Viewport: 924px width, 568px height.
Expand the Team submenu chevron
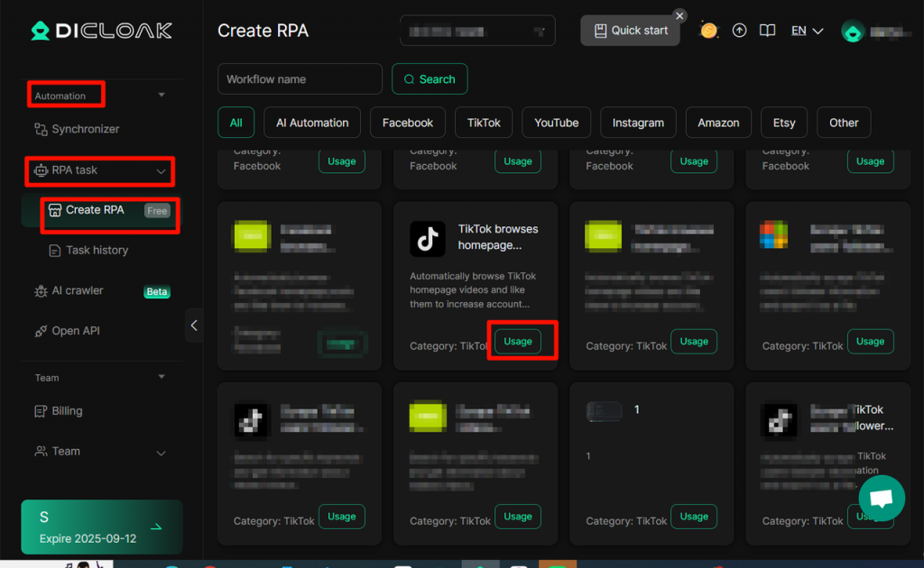161,452
